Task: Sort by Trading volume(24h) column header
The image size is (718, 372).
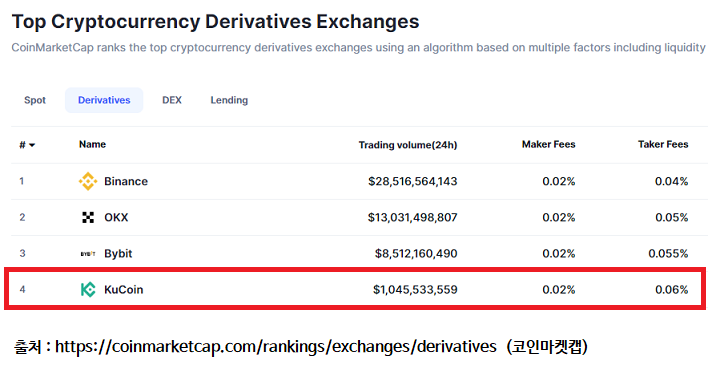Action: tap(408, 145)
